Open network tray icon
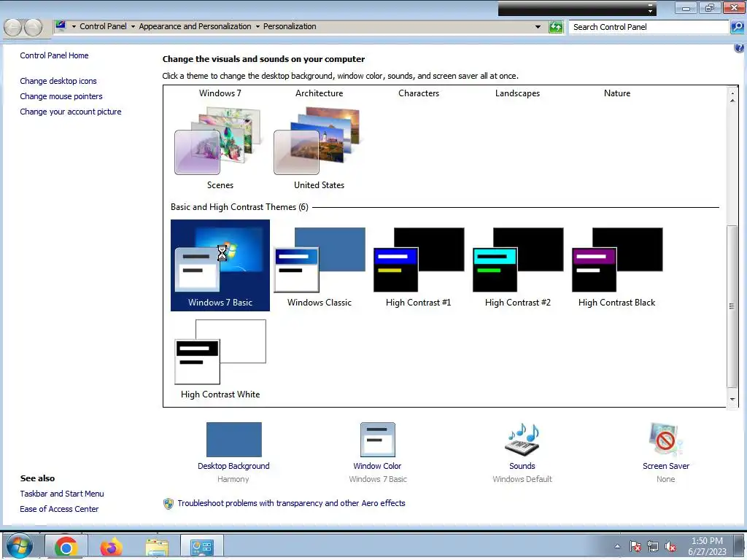The height and width of the screenshot is (560, 747). [x=653, y=547]
